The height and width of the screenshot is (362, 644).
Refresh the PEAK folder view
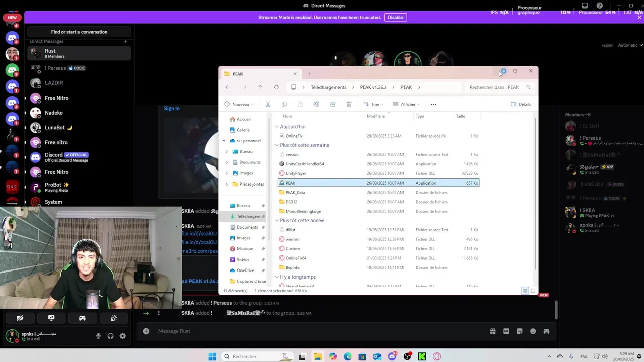(276, 87)
